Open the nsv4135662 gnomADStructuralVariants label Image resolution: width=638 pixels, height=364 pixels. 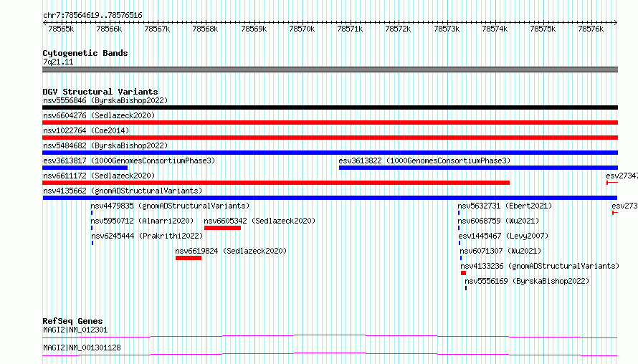[123, 191]
